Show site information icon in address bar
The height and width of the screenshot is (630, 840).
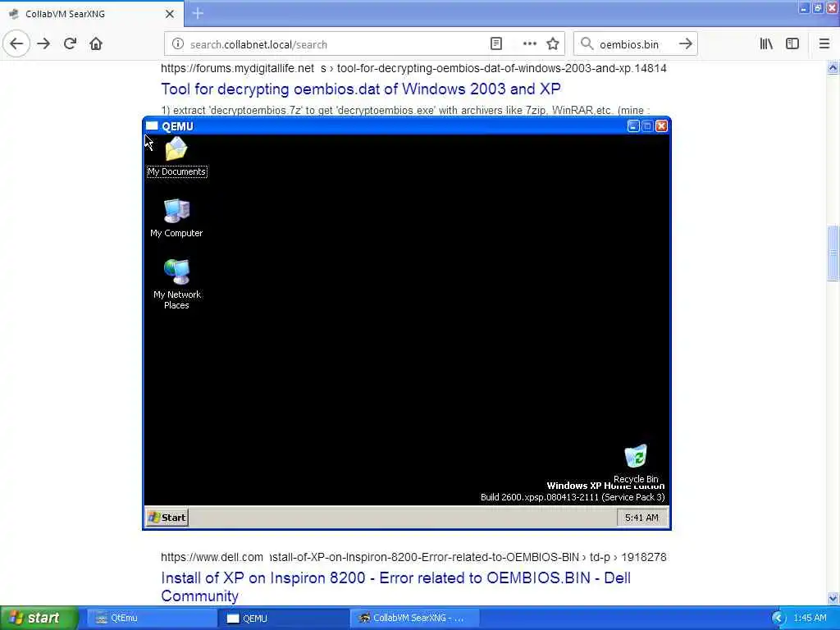pyautogui.click(x=177, y=44)
